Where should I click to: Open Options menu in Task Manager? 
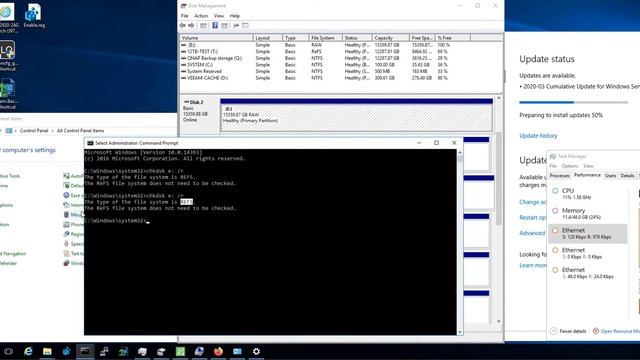570,166
